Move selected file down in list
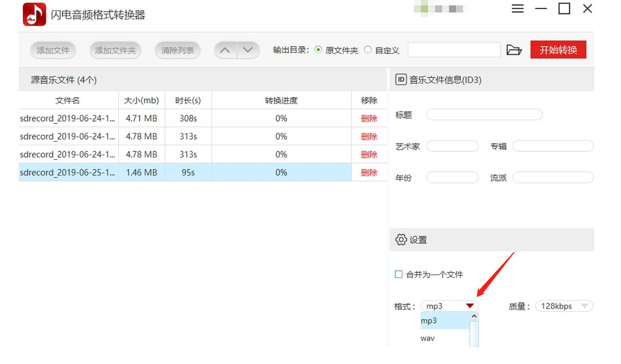 pos(248,50)
